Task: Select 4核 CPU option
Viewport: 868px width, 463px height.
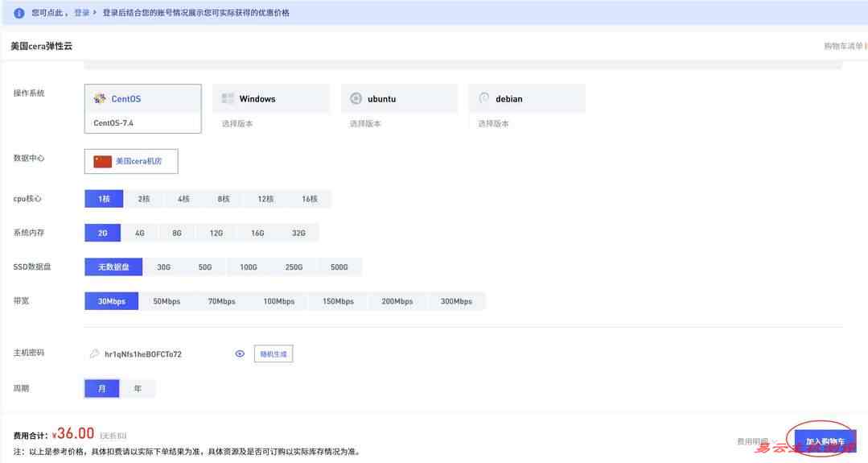Action: click(x=183, y=199)
